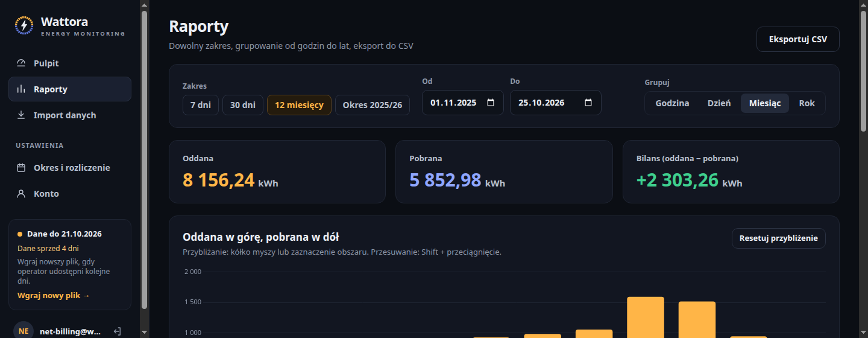The width and height of the screenshot is (868, 338).
Task: Click the NE user avatar
Action: [24, 331]
